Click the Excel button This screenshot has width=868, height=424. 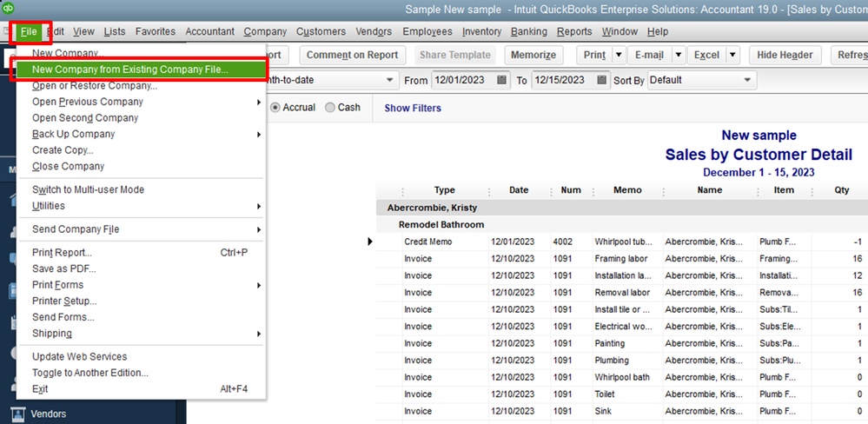pyautogui.click(x=707, y=55)
